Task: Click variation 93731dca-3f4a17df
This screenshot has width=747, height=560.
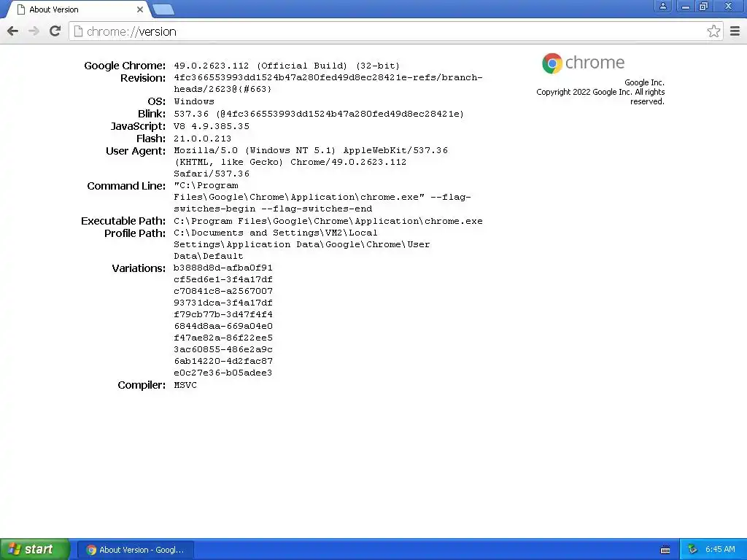Action: tap(223, 303)
